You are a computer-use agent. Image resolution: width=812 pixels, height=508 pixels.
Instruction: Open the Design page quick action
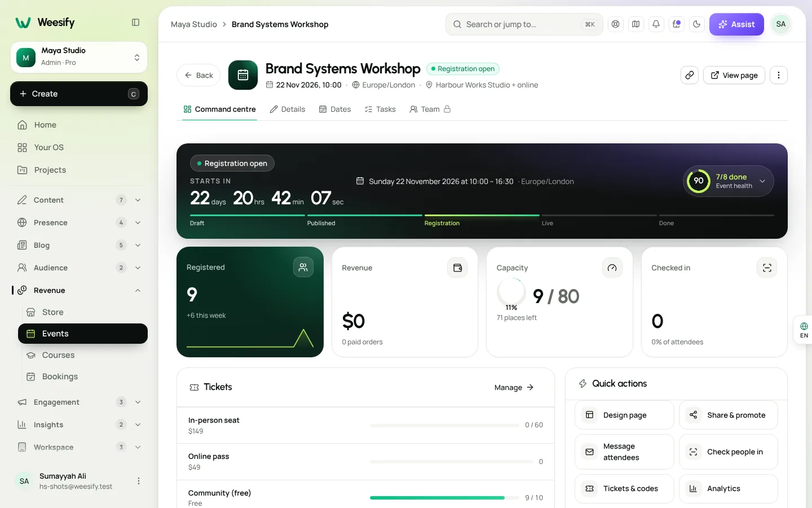click(x=624, y=415)
